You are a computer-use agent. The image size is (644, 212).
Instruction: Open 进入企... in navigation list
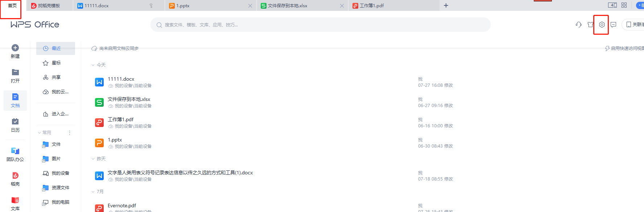(x=55, y=114)
